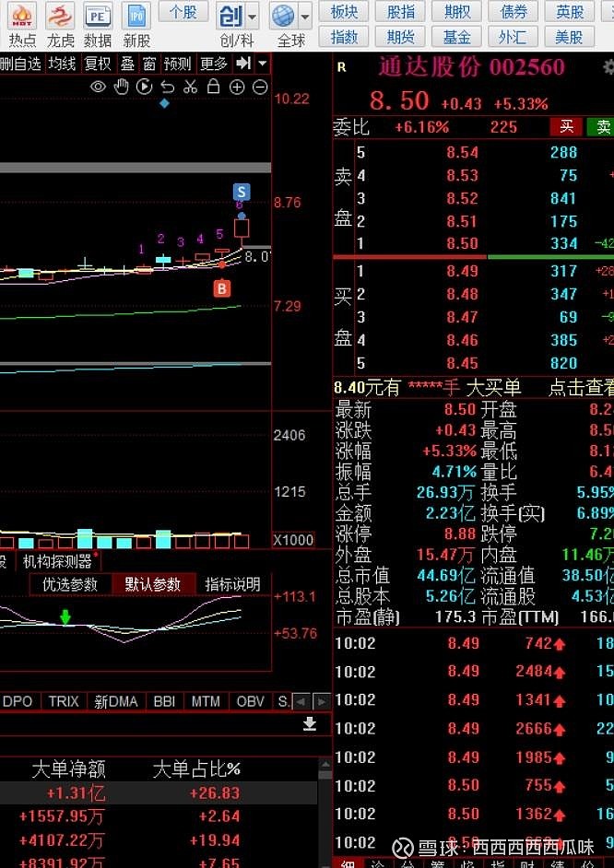
Task: Open the 基金 funds button
Action: coord(456,37)
